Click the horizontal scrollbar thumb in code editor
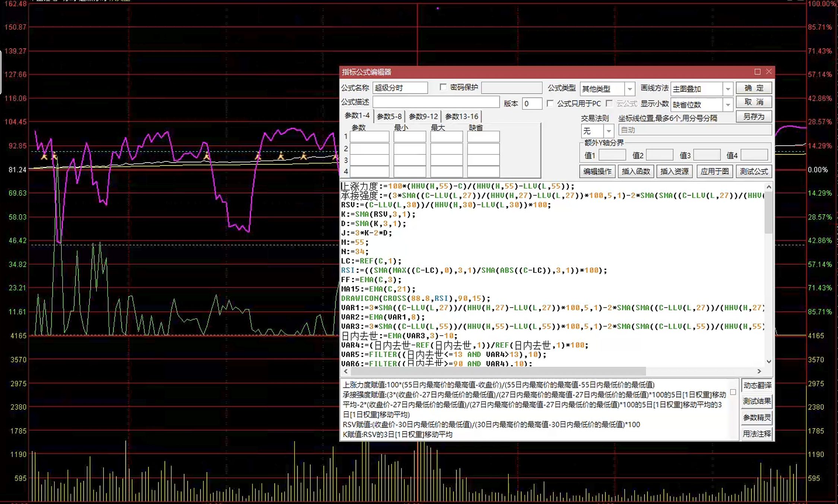The height and width of the screenshot is (504, 838). point(498,371)
